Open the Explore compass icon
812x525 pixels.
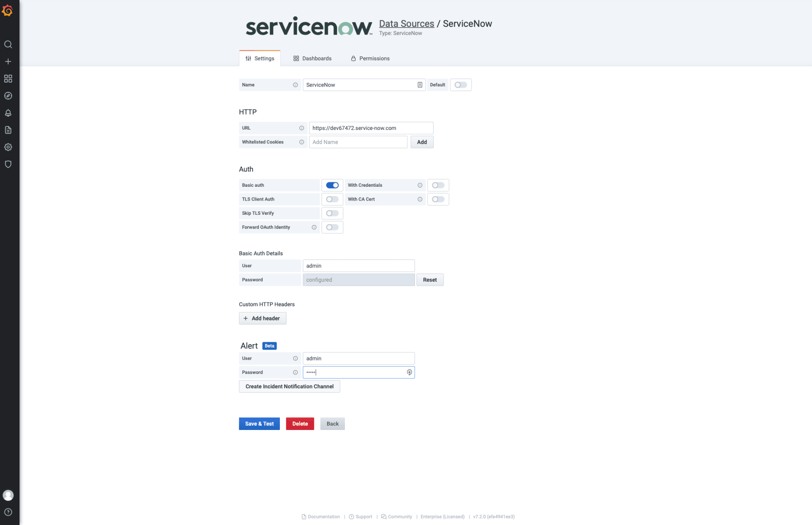point(8,96)
